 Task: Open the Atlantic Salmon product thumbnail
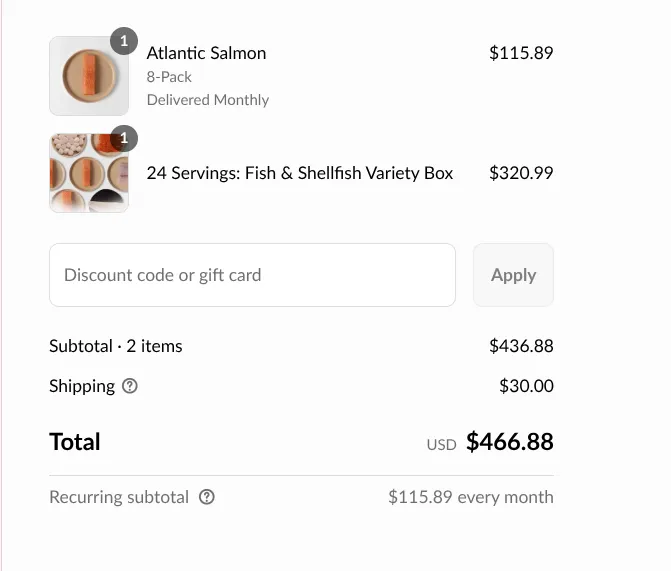click(88, 77)
